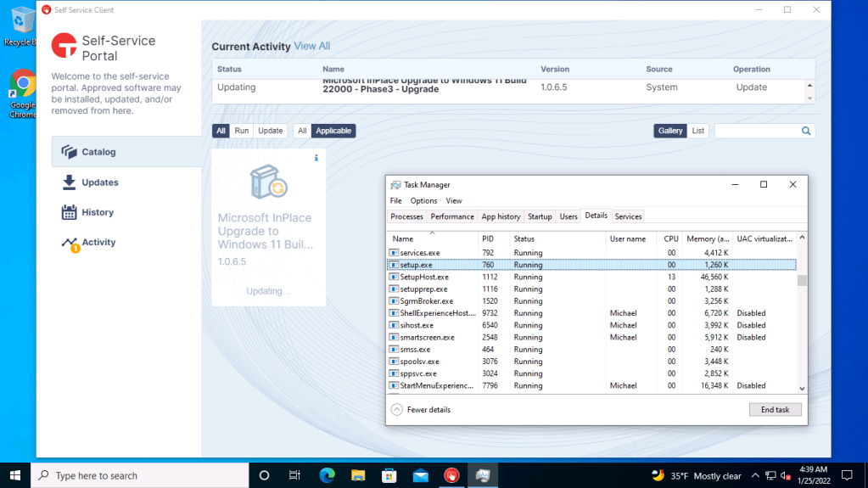868x488 pixels.
Task: Show hidden system tray icons
Action: pyautogui.click(x=755, y=476)
